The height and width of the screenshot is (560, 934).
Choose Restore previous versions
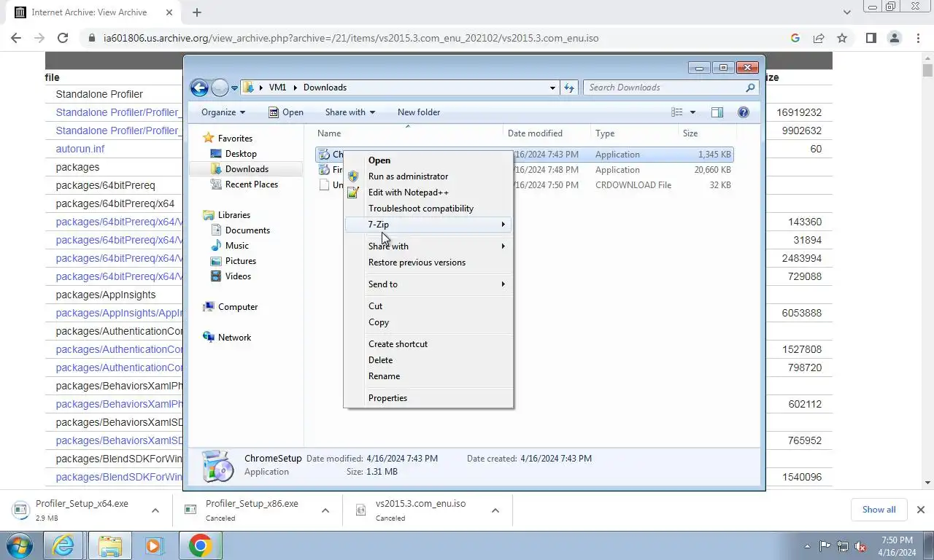428,262
